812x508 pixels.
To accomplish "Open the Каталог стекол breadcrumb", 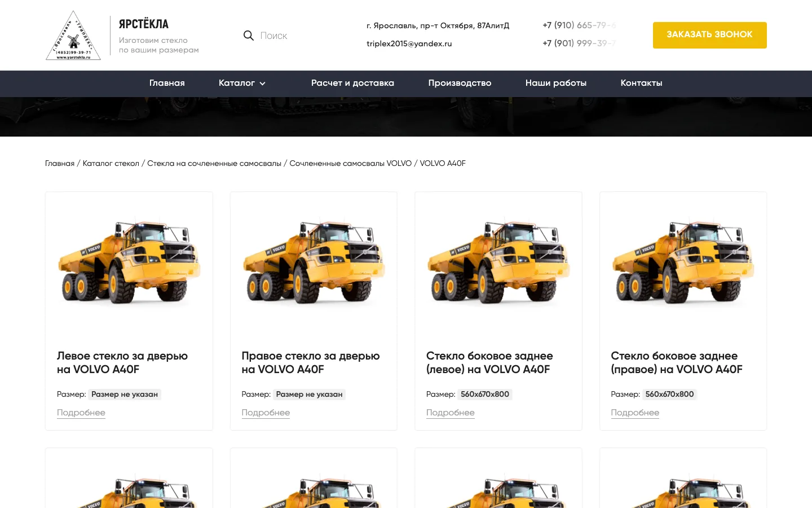I will (111, 163).
